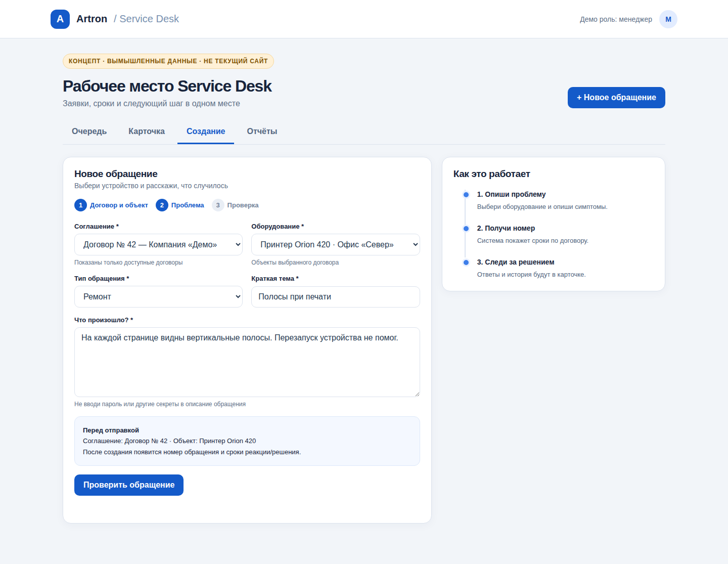This screenshot has height=564, width=728.
Task: Click the text Ответы и история будут в карточке
Action: click(531, 275)
